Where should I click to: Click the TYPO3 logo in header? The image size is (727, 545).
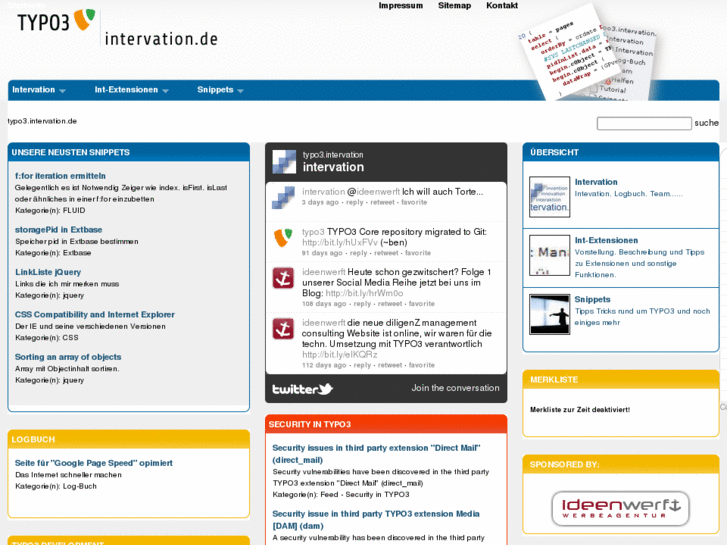[57, 21]
